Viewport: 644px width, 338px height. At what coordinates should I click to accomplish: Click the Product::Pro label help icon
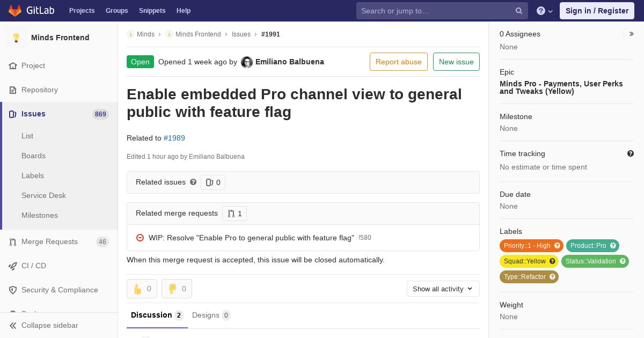[x=613, y=246]
